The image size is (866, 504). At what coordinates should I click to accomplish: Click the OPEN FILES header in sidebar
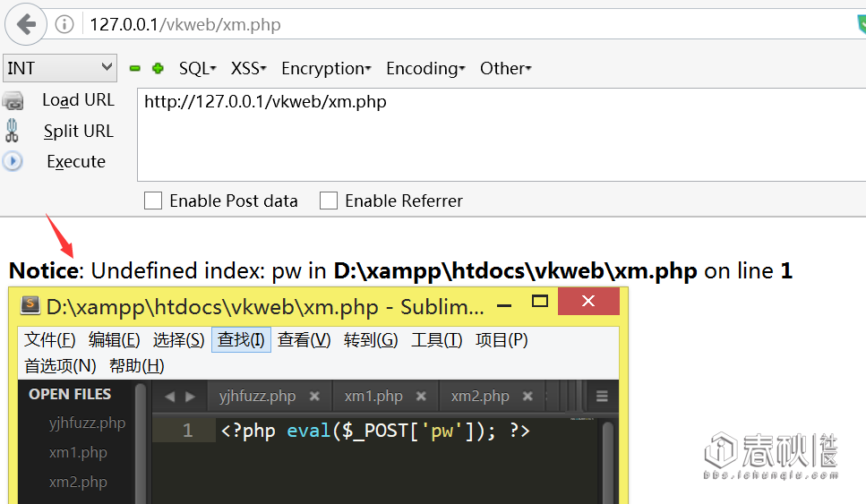tap(70, 395)
